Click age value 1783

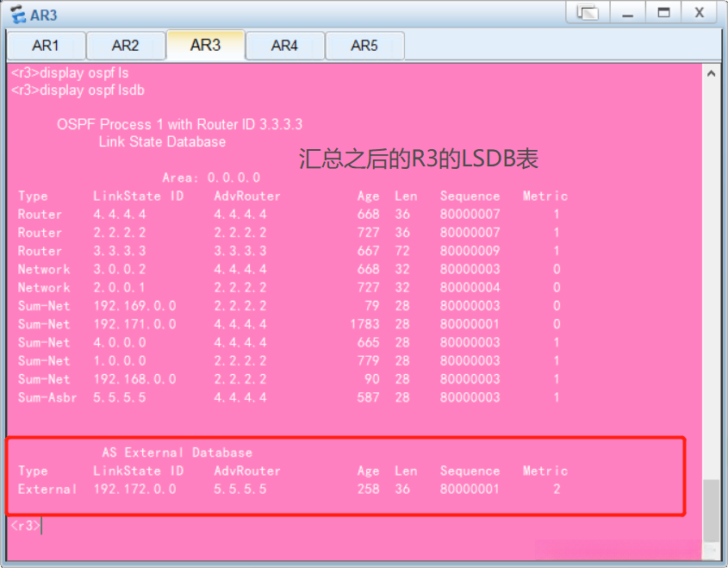[365, 324]
